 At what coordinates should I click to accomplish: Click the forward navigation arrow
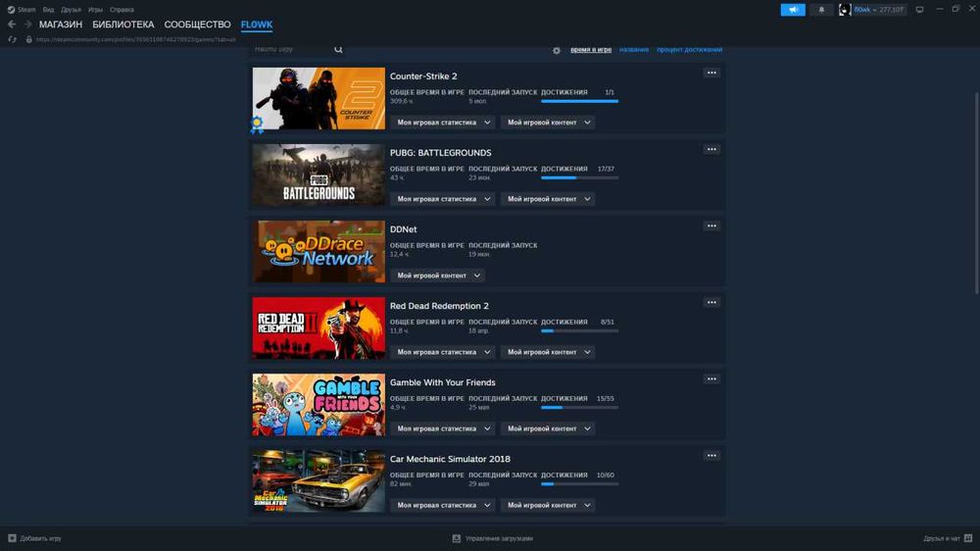point(27,25)
